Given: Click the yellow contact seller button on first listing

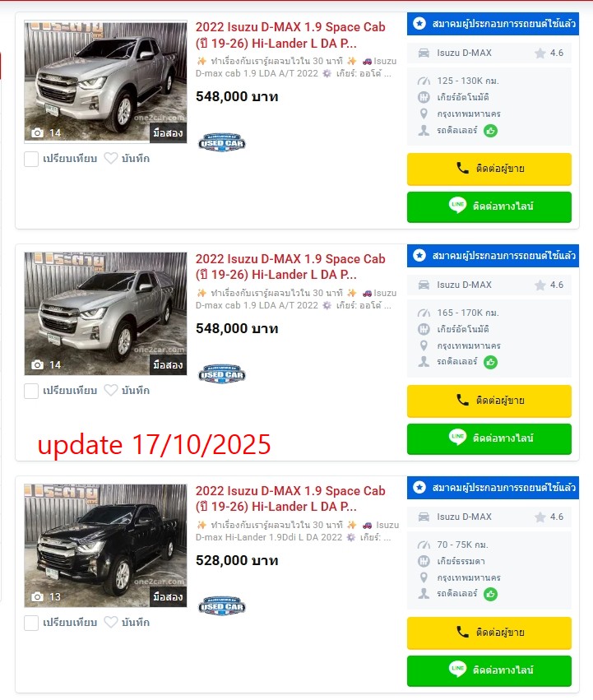Looking at the screenshot, I should (489, 169).
